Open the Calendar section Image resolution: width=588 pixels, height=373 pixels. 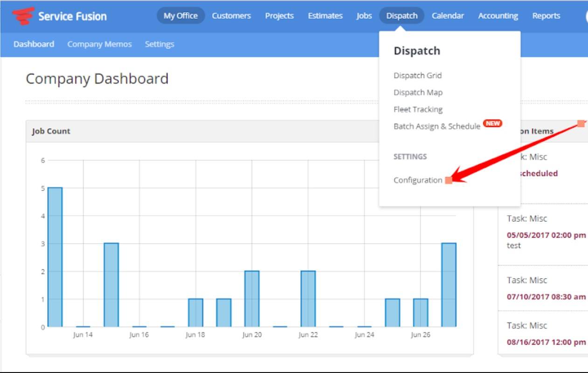pos(448,15)
